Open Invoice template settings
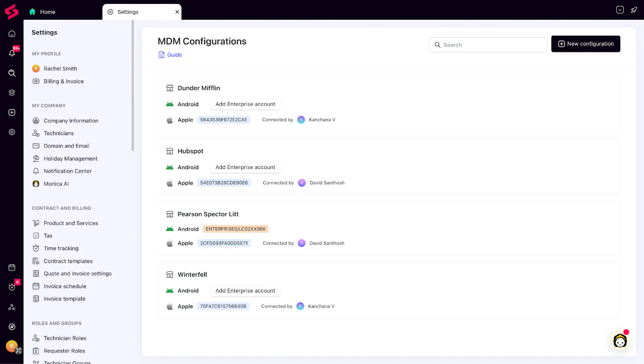This screenshot has width=644, height=364. point(64,299)
